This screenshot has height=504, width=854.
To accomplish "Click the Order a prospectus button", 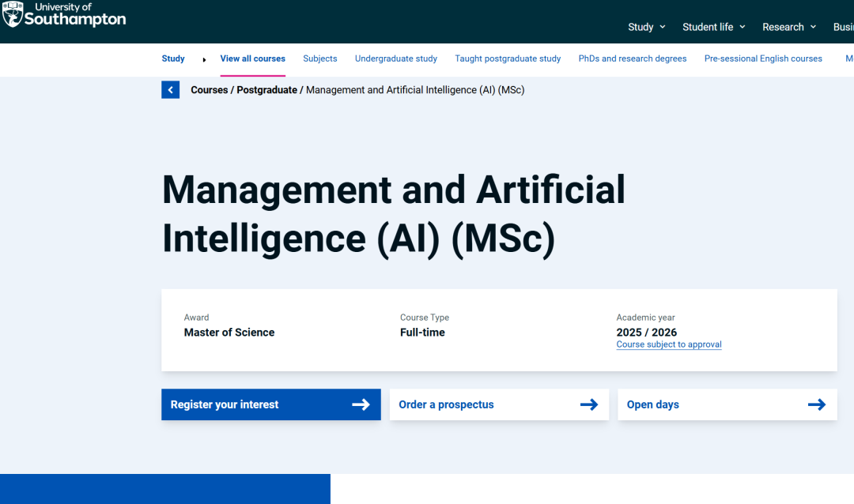I will point(500,404).
